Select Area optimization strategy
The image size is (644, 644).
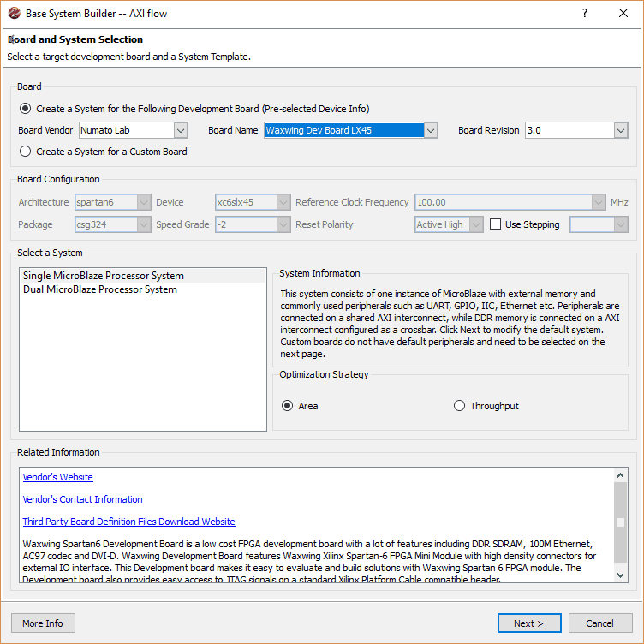(x=288, y=406)
